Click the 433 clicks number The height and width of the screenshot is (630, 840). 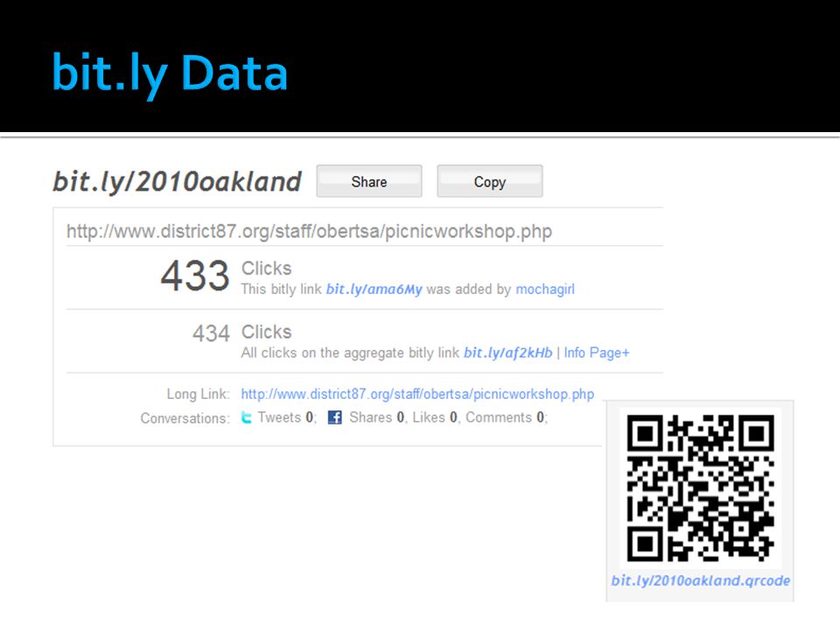(195, 276)
